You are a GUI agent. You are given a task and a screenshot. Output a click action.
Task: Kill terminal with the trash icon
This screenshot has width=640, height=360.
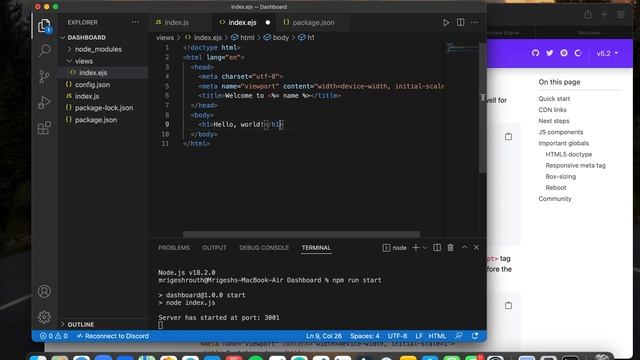(x=451, y=248)
